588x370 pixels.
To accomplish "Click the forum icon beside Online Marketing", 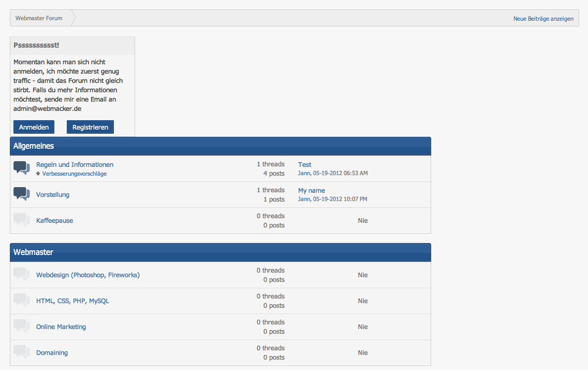I will [22, 326].
